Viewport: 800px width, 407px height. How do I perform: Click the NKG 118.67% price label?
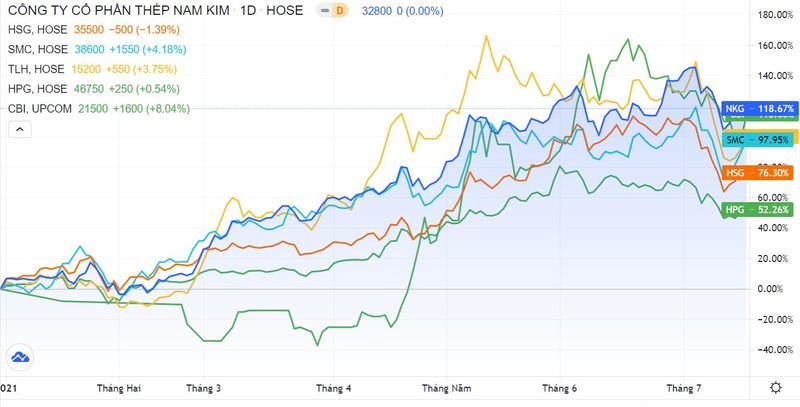coord(758,108)
